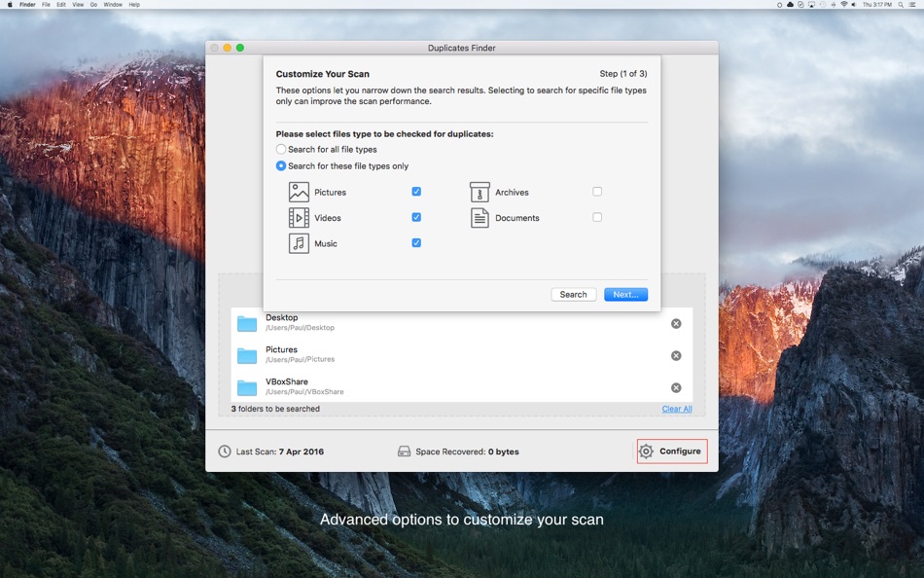Click the Configure gear icon
The height and width of the screenshot is (578, 924).
pos(646,452)
